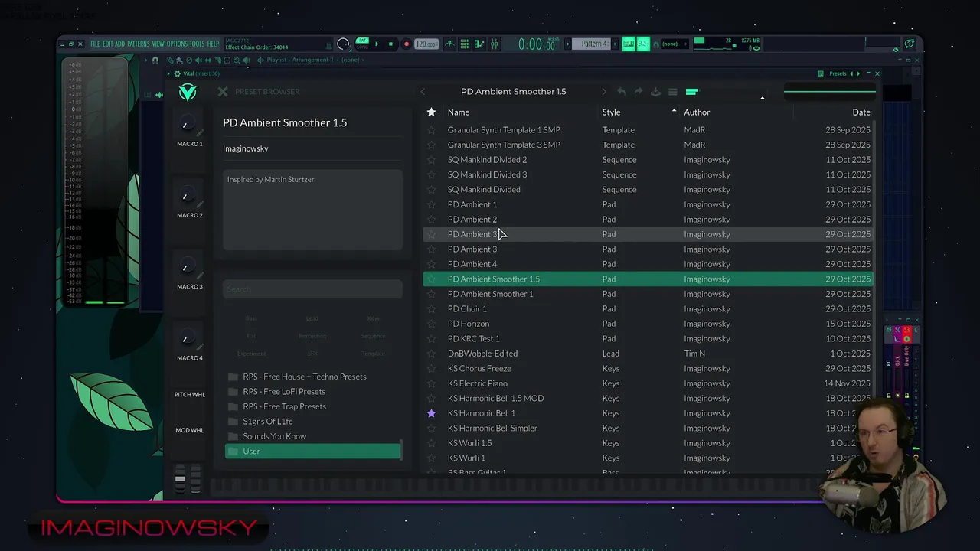This screenshot has width=980, height=551.
Task: Go to the previous preset arrow
Action: pos(423,92)
